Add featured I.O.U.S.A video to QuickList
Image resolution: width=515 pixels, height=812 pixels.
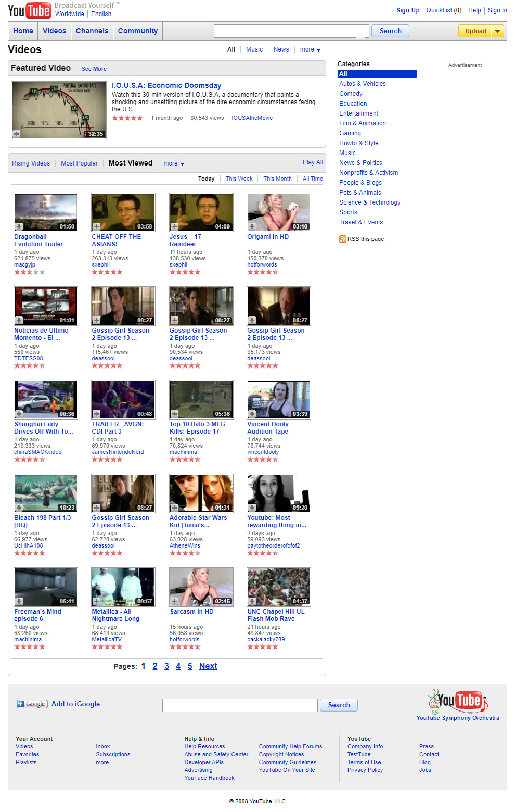click(17, 134)
